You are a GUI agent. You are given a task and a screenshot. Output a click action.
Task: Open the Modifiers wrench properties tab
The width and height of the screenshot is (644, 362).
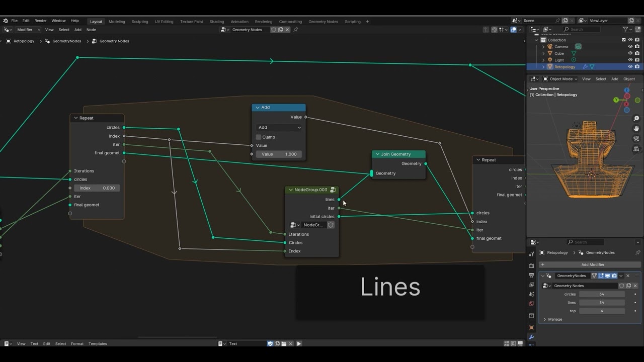pos(531,337)
